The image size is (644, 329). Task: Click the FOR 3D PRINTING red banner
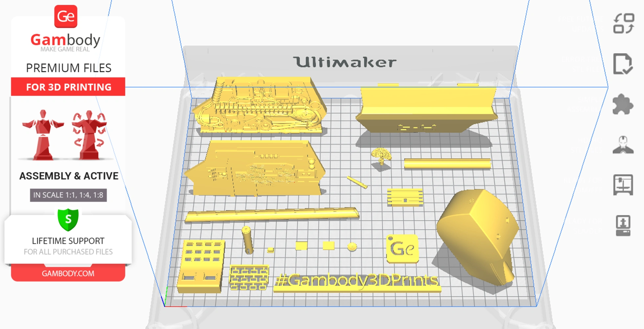[x=68, y=87]
